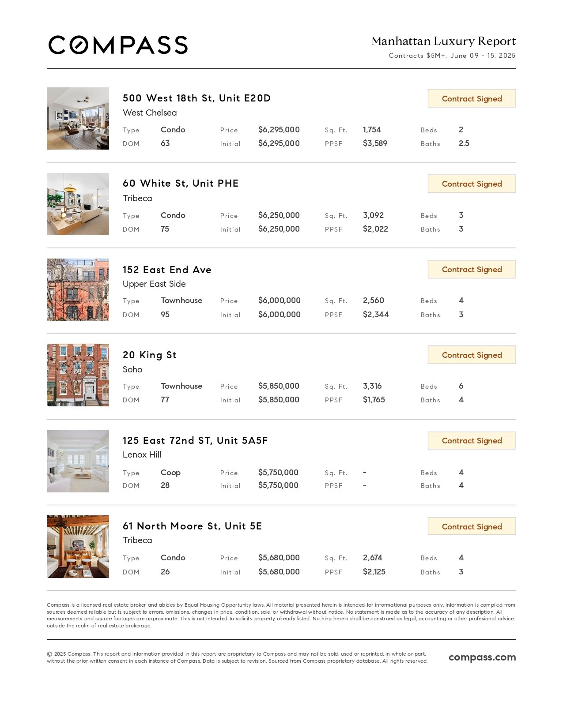Click the 152 East End Ave townhouse photo

78,289
